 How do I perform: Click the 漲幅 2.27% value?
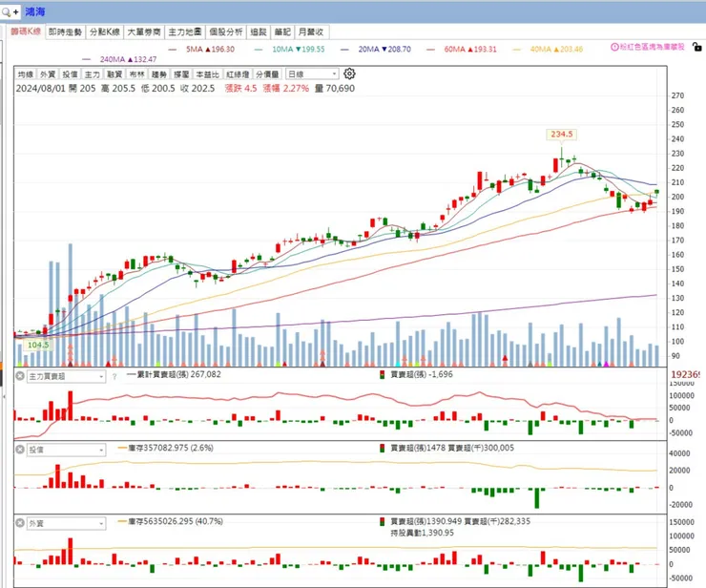click(286, 89)
